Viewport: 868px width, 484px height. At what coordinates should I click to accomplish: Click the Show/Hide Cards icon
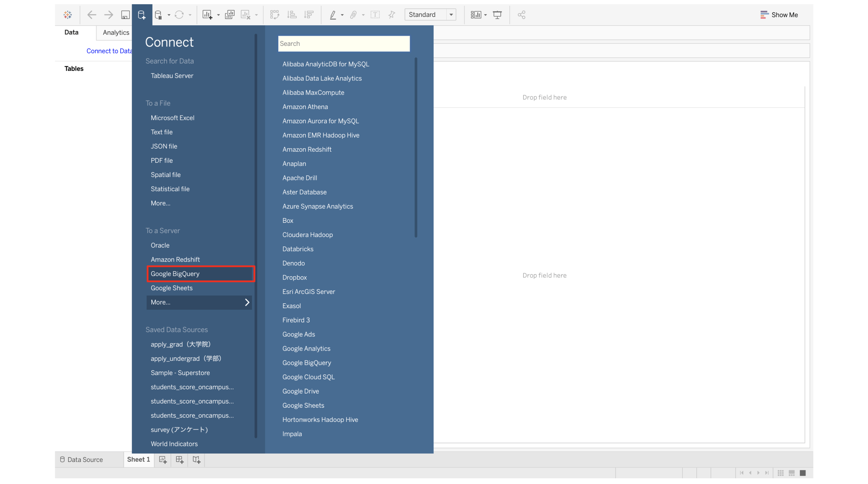pos(476,14)
